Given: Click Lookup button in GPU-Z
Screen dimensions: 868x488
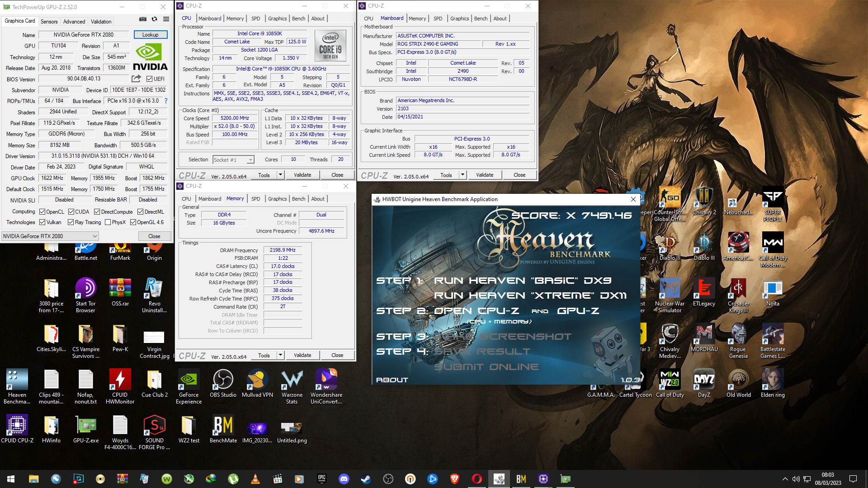Looking at the screenshot, I should [x=151, y=35].
